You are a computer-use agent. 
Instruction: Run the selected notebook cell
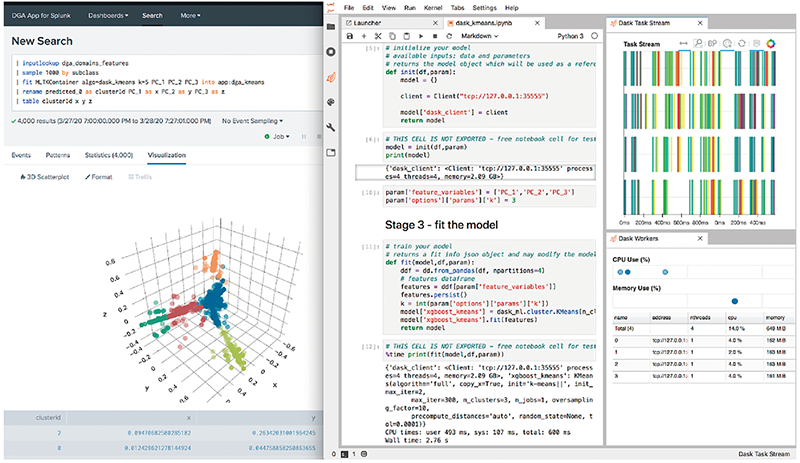421,35
